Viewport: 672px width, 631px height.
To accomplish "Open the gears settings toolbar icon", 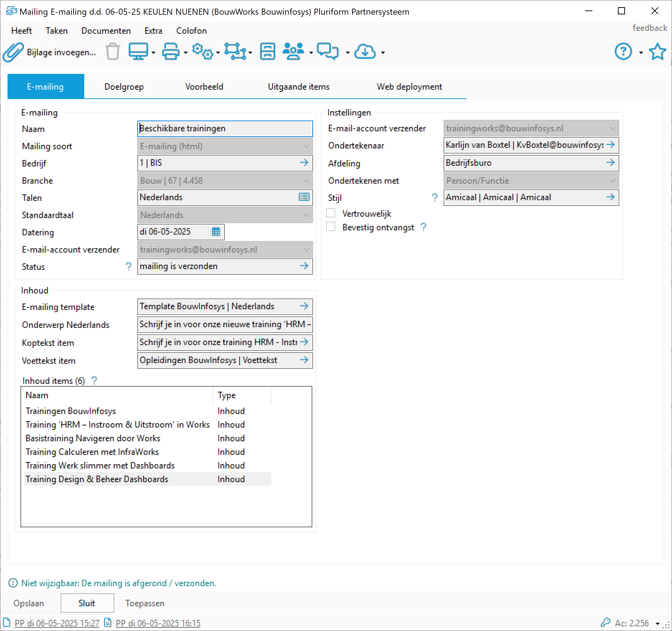I will click(203, 52).
